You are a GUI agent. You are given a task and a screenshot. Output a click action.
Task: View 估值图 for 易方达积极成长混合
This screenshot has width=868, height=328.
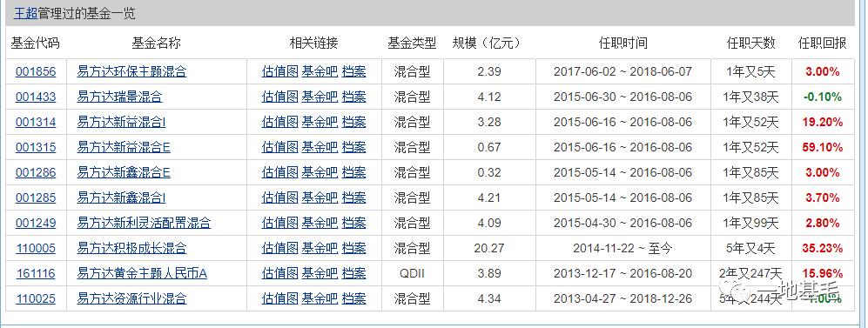coord(279,248)
